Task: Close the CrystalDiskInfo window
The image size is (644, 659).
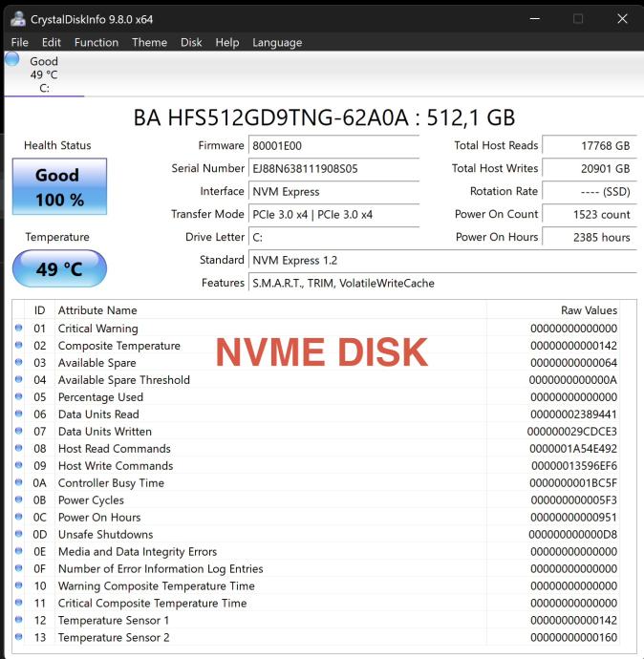Action: coord(622,18)
